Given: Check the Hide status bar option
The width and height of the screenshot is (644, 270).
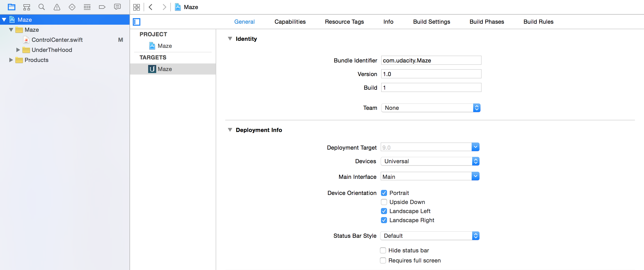Looking at the screenshot, I should [383, 250].
